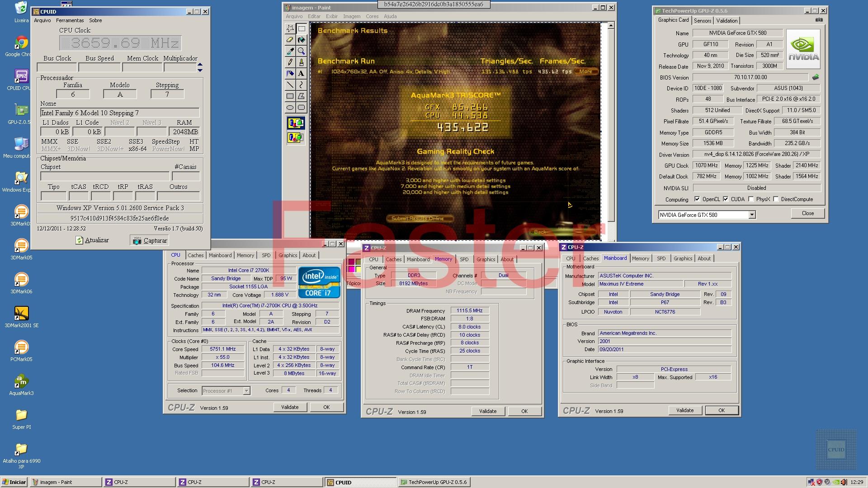Select the Pencil tool in Paint
Screen dimensions: 868x488
[290, 62]
